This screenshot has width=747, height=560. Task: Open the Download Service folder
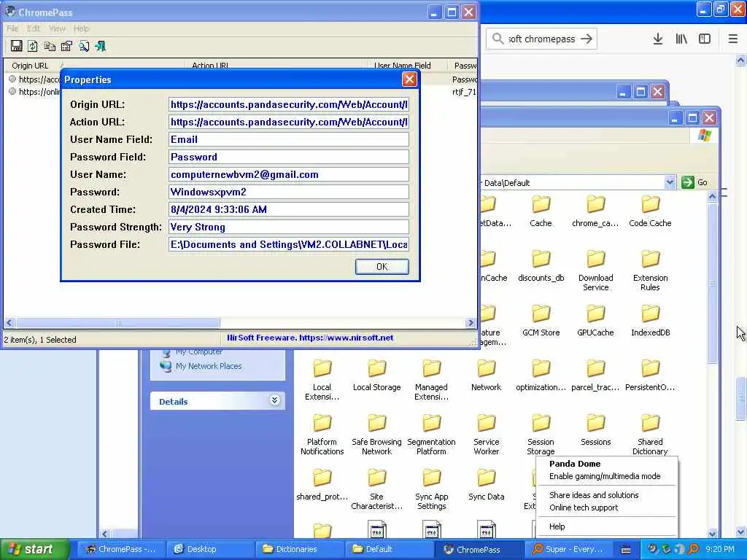pyautogui.click(x=595, y=271)
